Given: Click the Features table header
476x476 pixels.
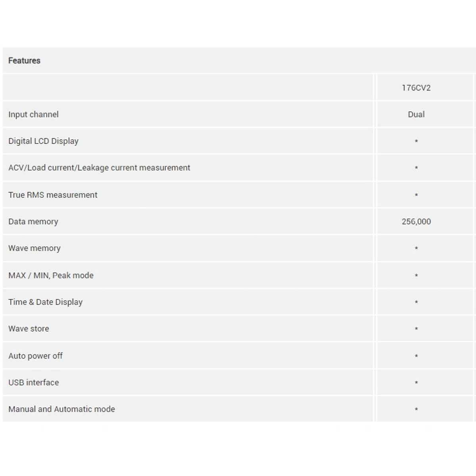Looking at the screenshot, I should click(24, 61).
